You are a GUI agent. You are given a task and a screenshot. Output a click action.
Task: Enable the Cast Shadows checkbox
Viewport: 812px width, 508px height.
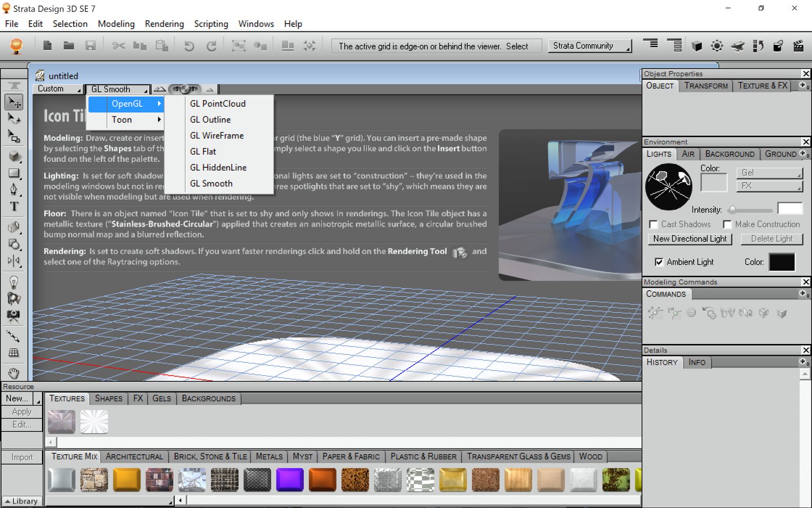[x=653, y=224]
